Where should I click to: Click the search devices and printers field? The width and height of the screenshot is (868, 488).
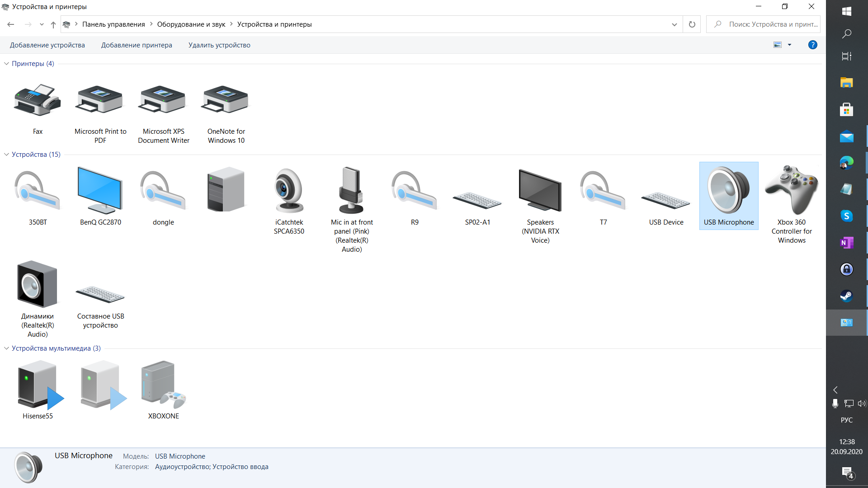pos(763,24)
